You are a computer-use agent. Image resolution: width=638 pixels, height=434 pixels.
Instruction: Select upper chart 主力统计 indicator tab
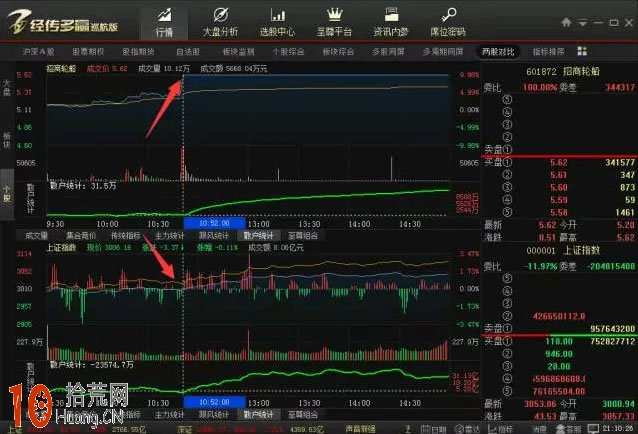pyautogui.click(x=170, y=236)
